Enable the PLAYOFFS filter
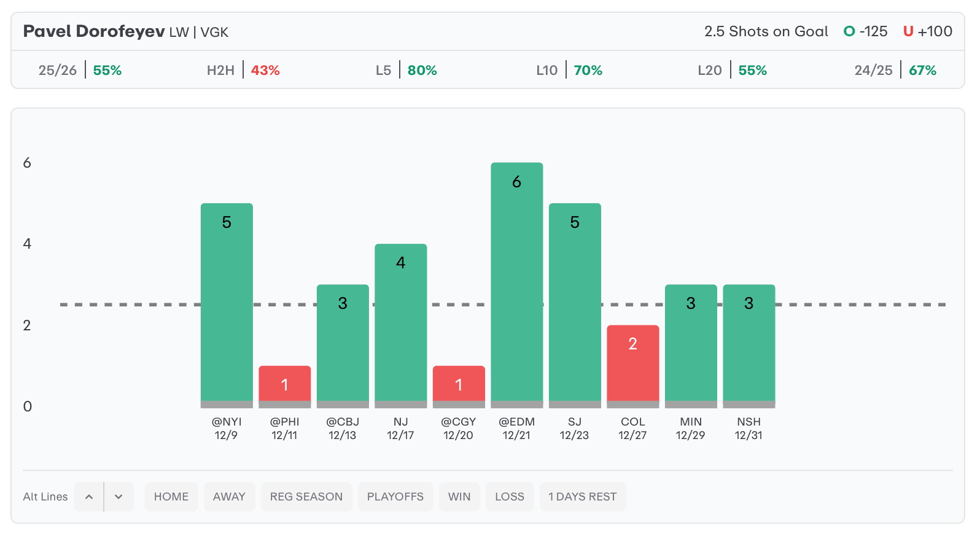The width and height of the screenshot is (980, 533). coord(395,497)
